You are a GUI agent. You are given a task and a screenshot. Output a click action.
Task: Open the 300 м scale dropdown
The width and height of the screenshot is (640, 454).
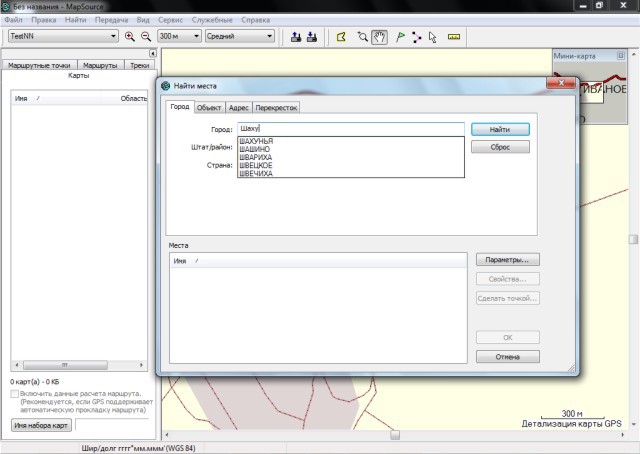click(x=179, y=36)
